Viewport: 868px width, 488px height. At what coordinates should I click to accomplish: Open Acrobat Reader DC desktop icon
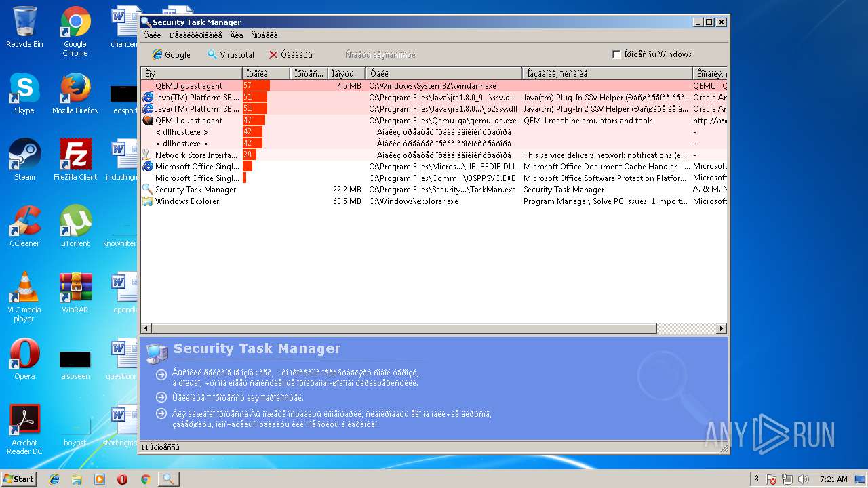[x=24, y=430]
